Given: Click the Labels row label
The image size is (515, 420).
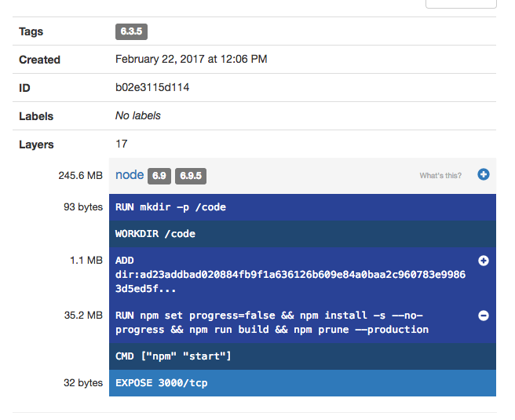Looking at the screenshot, I should [x=36, y=116].
